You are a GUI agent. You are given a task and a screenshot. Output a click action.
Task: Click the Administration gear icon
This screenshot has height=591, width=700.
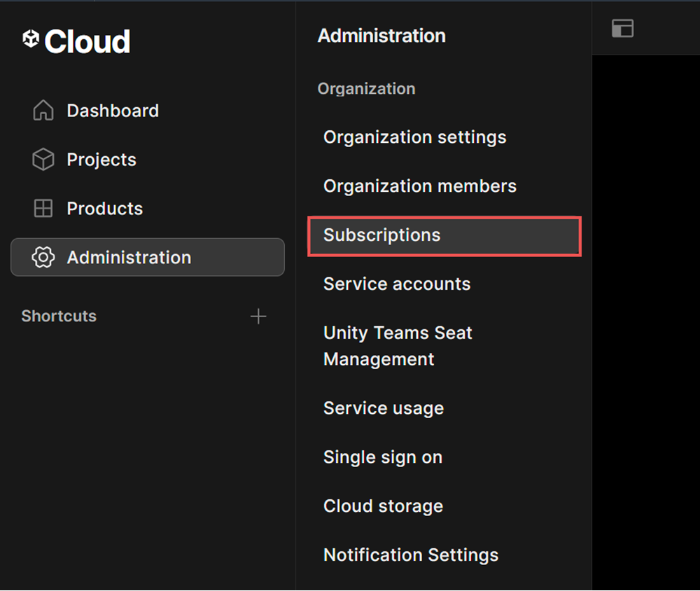(43, 257)
